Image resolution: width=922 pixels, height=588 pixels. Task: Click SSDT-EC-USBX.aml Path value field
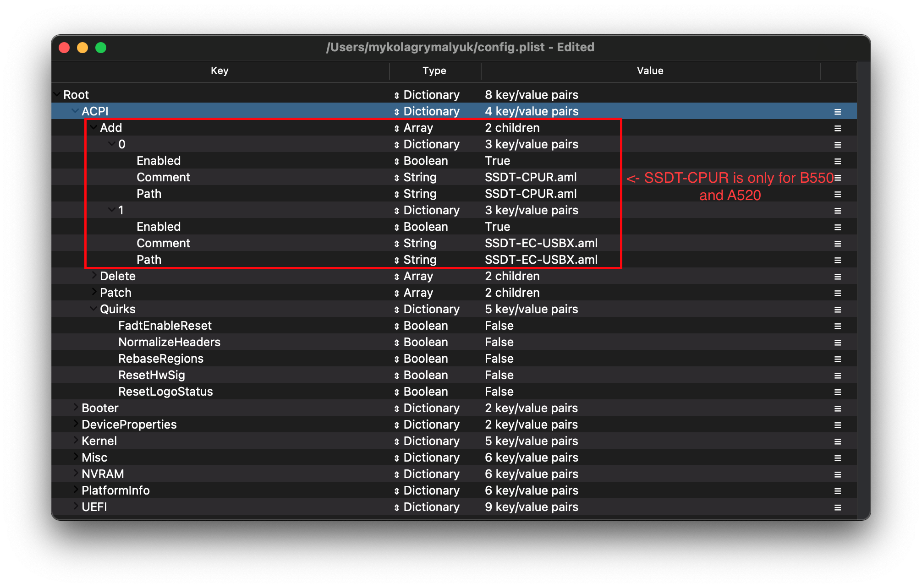coord(541,260)
